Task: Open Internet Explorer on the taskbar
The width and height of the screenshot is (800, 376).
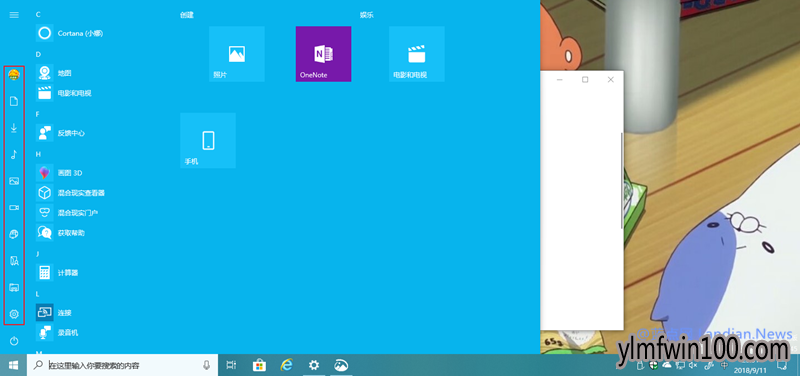Action: 287,365
